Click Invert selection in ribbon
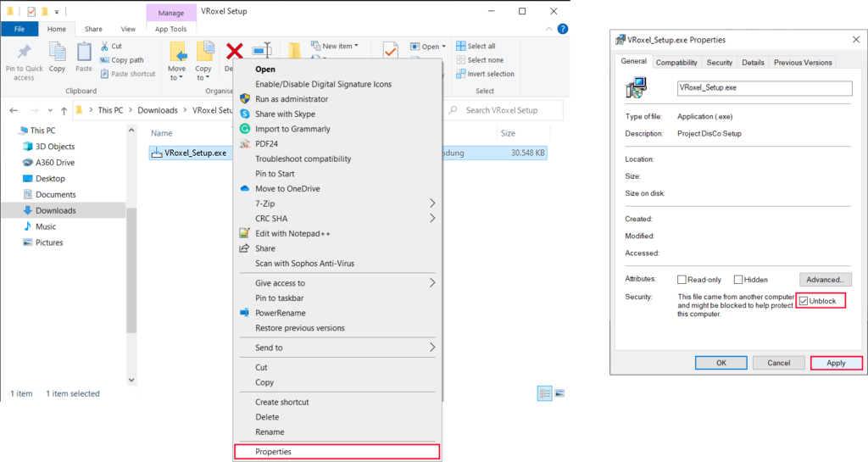The width and height of the screenshot is (868, 462). tap(485, 74)
